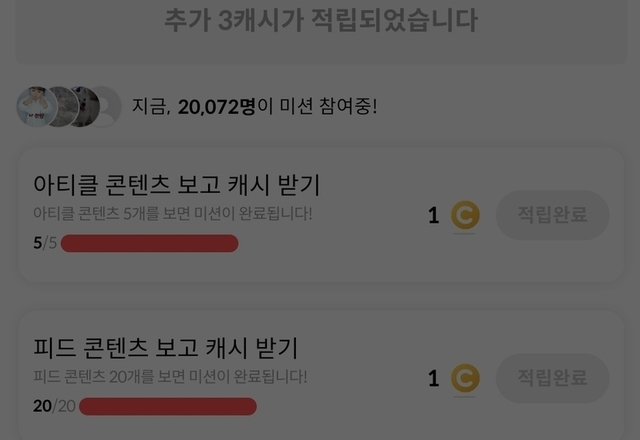Click the 20/20 progress counter
Screen dimensions: 640x440
click(x=54, y=406)
